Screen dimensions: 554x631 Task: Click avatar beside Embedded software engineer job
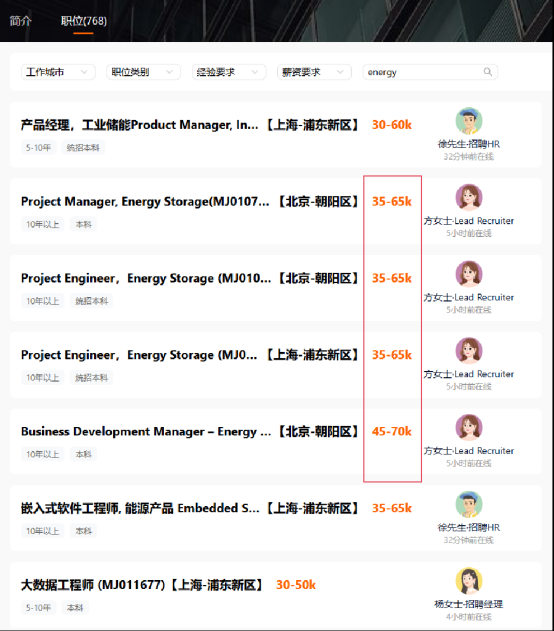click(469, 504)
